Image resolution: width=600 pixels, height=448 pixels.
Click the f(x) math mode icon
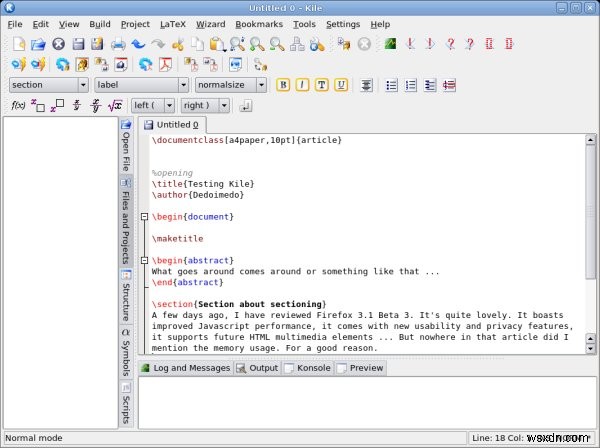coord(18,105)
